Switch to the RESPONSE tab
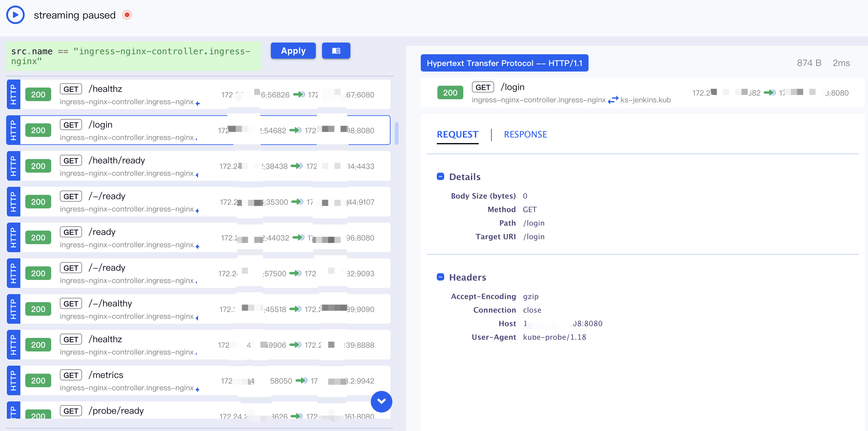868x431 pixels. (x=525, y=135)
